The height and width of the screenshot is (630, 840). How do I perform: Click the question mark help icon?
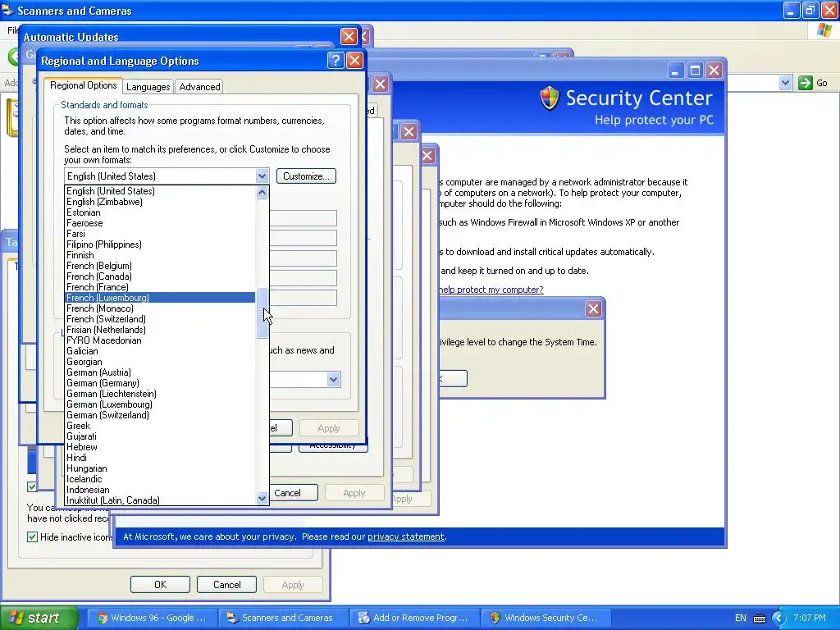tap(336, 61)
